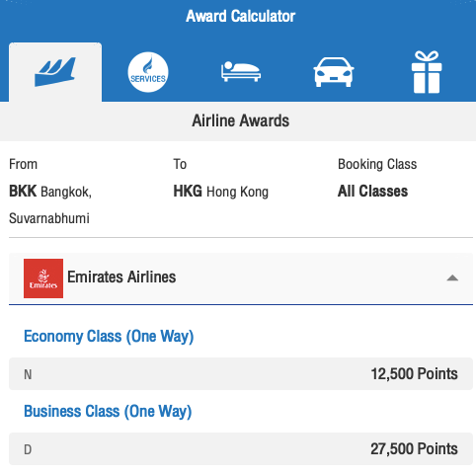Click the To label
This screenshot has height=476, width=476.
[180, 164]
